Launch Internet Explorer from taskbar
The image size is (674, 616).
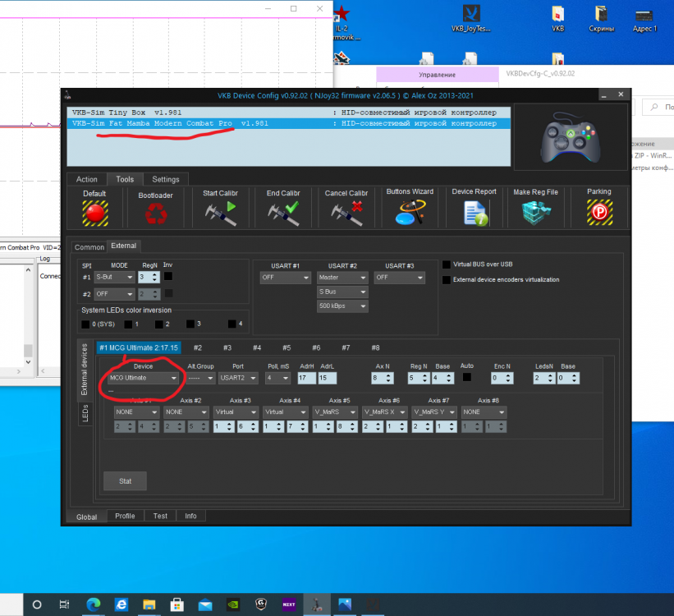coord(122,605)
